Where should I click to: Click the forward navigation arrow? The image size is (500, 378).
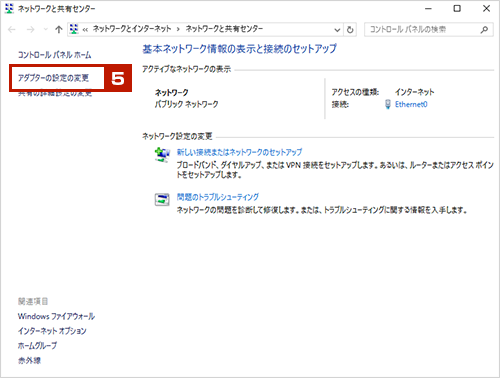30,30
